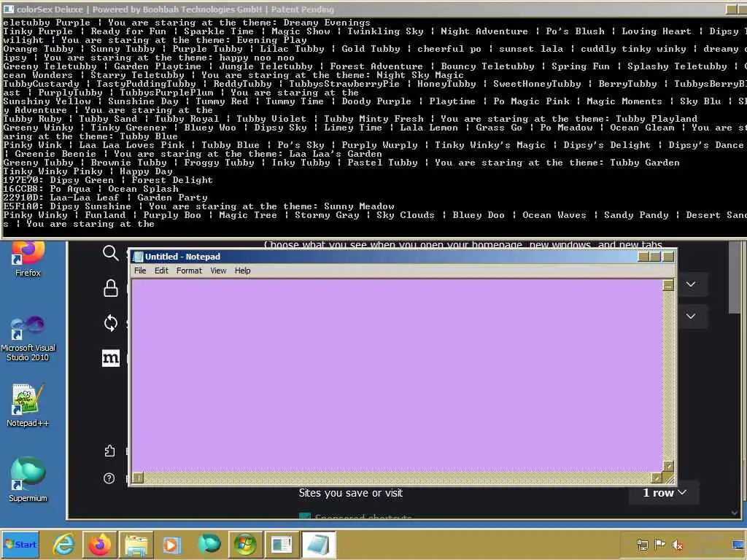
Task: Click Notepad window resize grip corner
Action: 669,478
